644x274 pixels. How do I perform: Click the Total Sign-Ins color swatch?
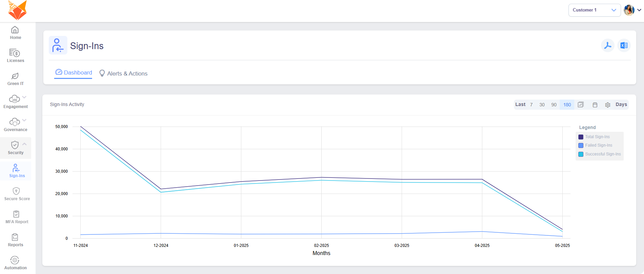581,137
